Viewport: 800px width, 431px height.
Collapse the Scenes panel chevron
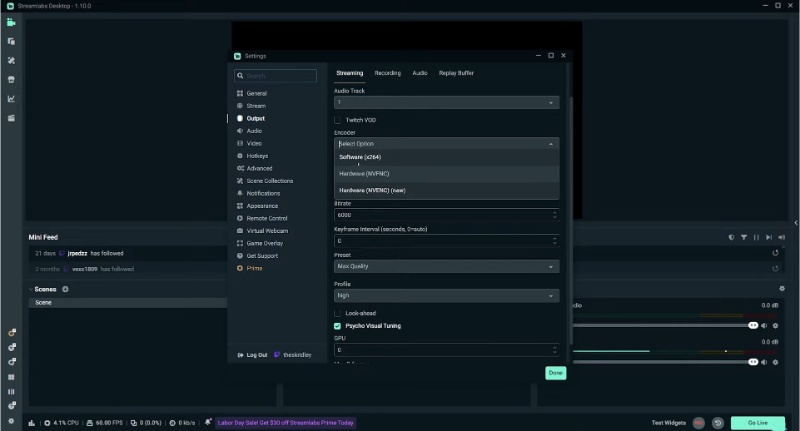pyautogui.click(x=31, y=289)
